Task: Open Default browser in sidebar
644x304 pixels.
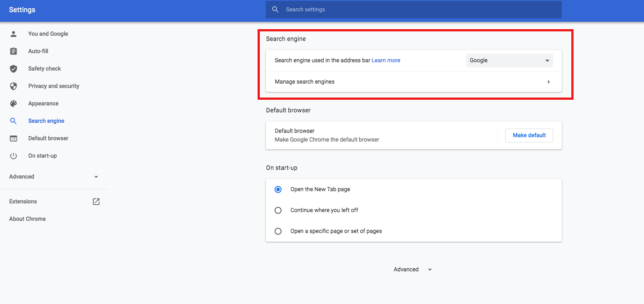Action: coord(48,138)
